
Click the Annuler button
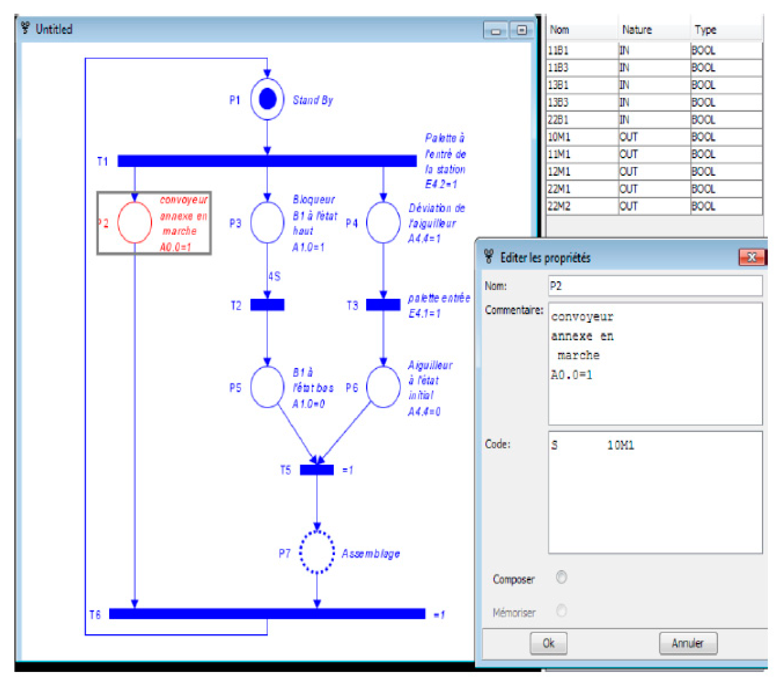pos(688,643)
